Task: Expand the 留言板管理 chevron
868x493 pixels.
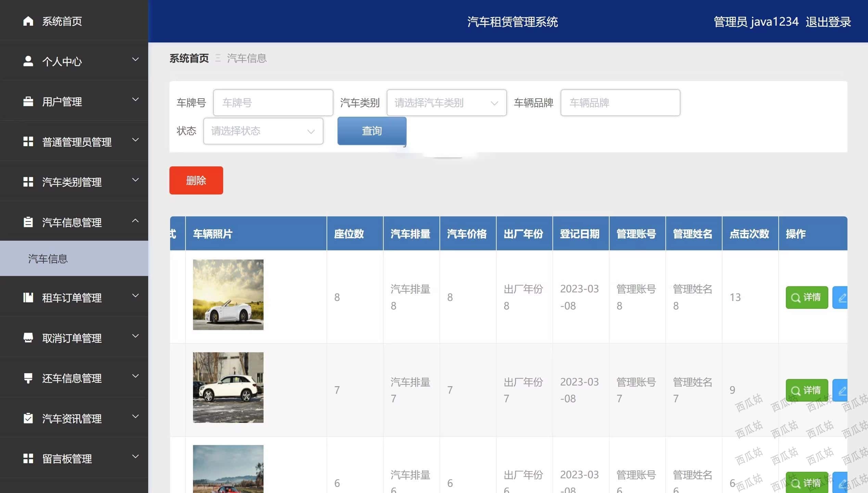Action: click(136, 456)
